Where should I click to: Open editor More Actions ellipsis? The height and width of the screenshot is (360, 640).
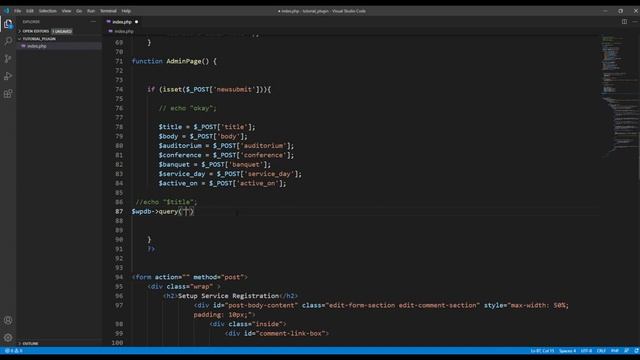tap(635, 22)
